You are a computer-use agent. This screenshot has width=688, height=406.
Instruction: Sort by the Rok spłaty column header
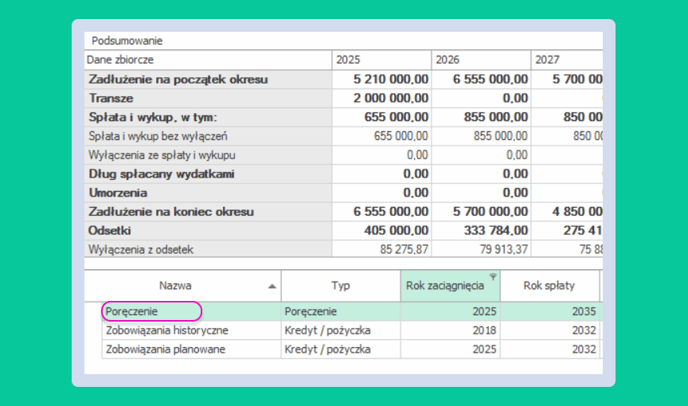(x=549, y=286)
